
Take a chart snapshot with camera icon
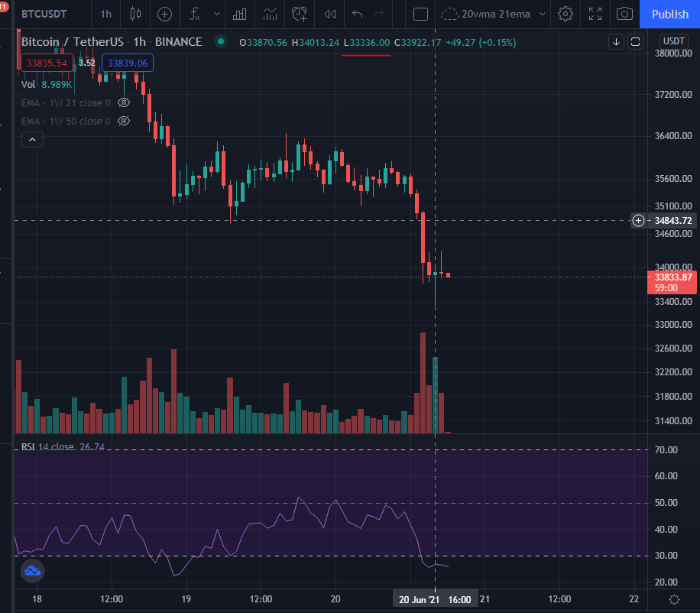(x=624, y=15)
